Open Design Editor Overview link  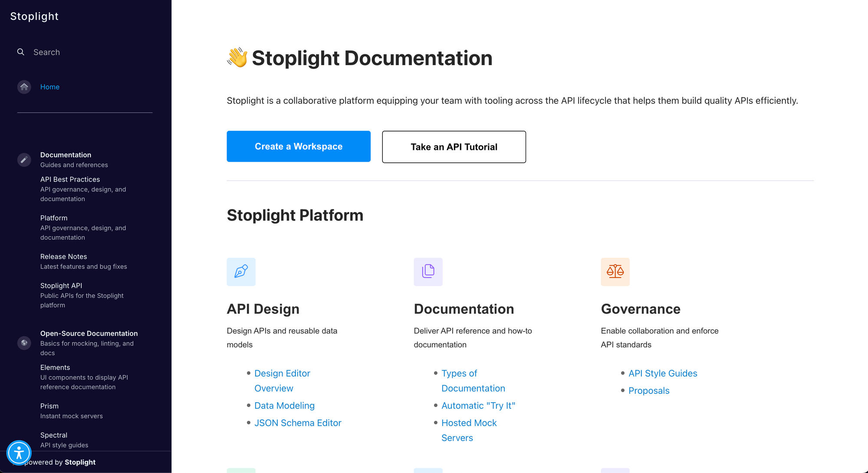pos(282,380)
